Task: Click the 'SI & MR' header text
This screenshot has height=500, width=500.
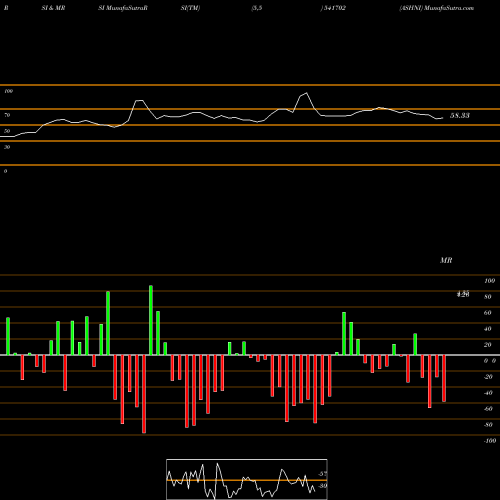Action: (x=53, y=8)
